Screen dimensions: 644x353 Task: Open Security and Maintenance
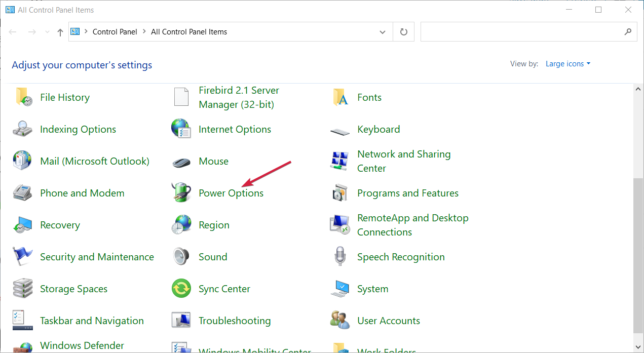pyautogui.click(x=97, y=257)
